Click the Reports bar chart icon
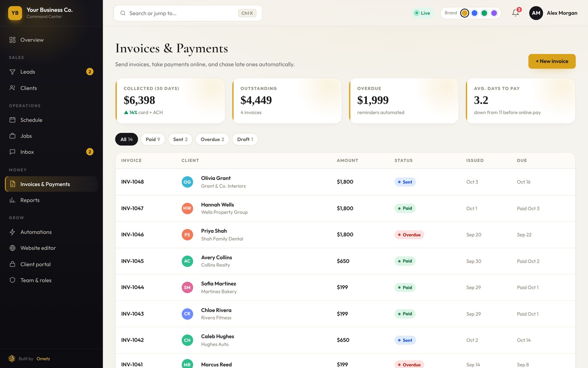Screen dimensions: 588x368 click(12, 200)
